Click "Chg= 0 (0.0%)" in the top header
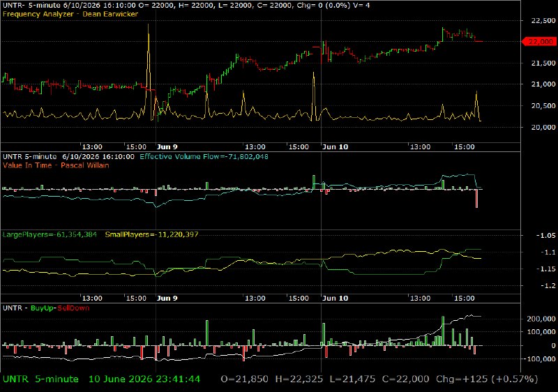 324,6
